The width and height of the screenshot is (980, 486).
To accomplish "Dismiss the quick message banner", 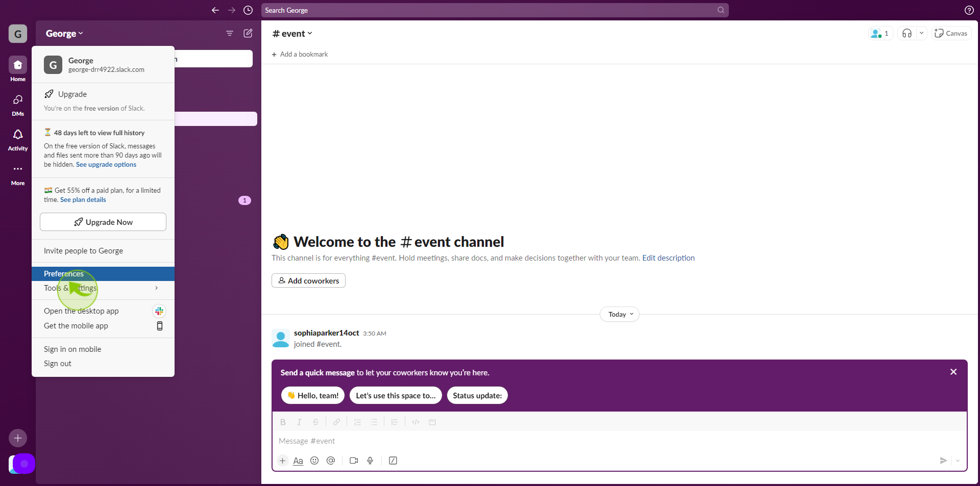I will 953,372.
